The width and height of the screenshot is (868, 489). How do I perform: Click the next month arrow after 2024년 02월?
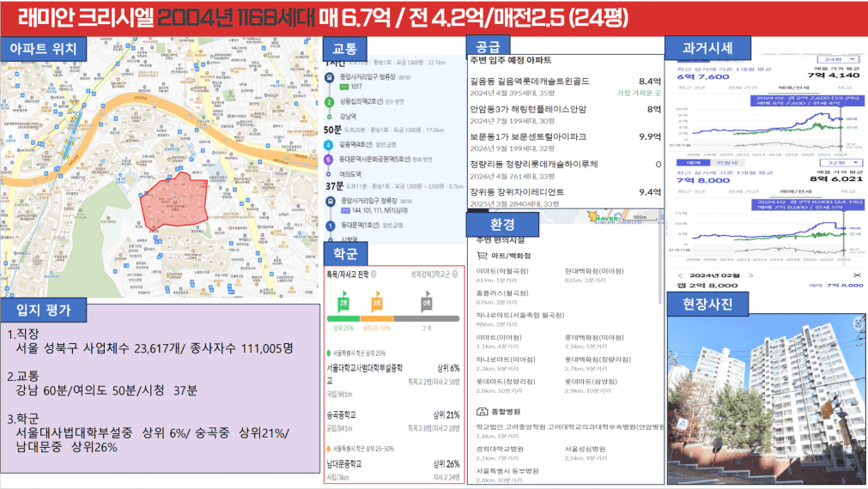point(750,275)
